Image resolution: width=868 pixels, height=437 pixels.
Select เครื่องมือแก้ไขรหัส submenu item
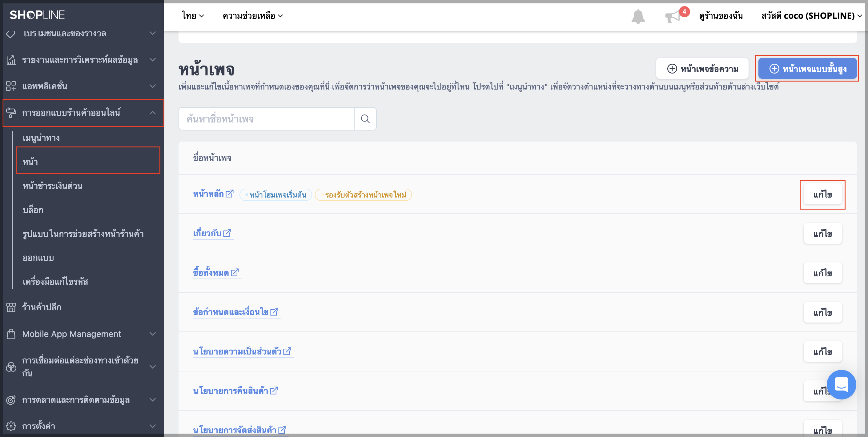(x=55, y=282)
